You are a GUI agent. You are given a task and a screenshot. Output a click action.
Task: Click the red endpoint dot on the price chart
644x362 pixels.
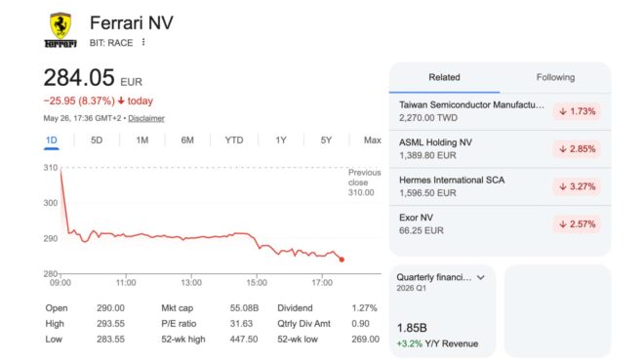coord(342,260)
